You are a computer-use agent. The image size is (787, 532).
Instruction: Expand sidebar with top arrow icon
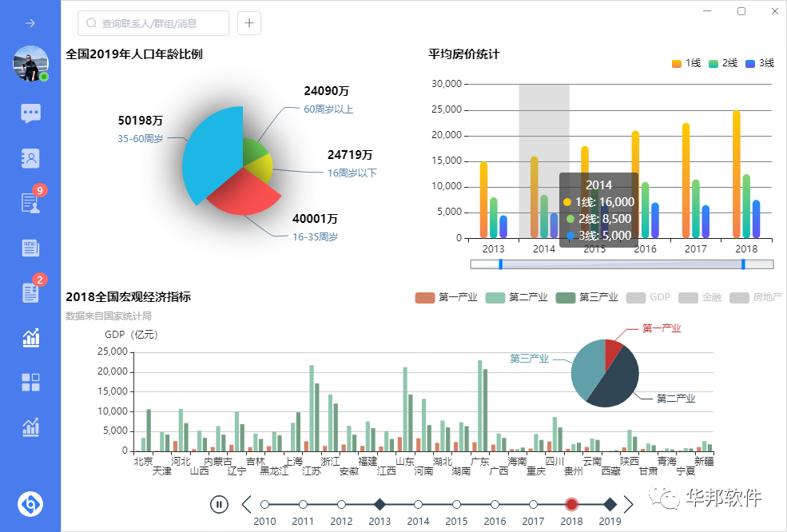pos(30,22)
